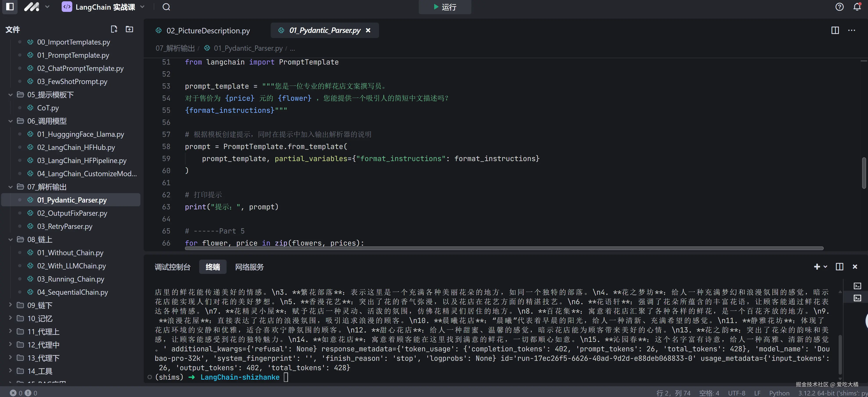Click the editor horizontal scrollbar
This screenshot has height=397, width=868.
pyautogui.click(x=504, y=248)
